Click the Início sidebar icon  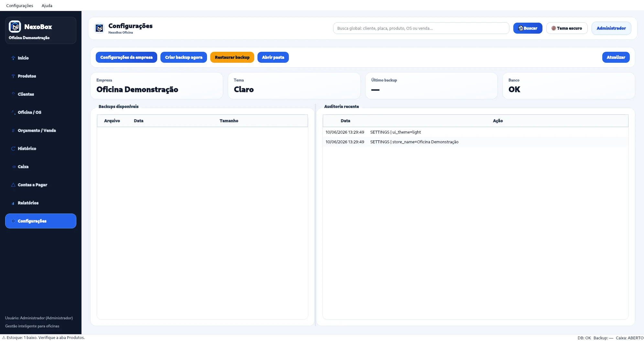pyautogui.click(x=13, y=58)
